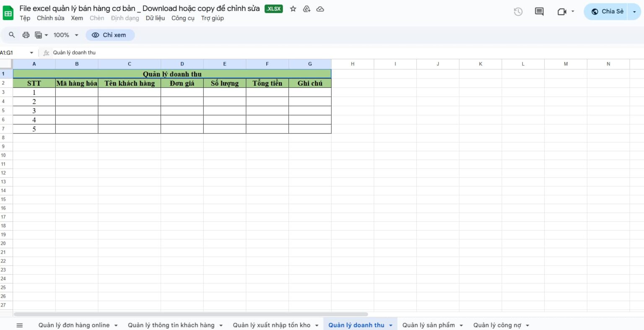Viewport: 644px width, 330px height.
Task: Open the 'Quản lý doanh thu' tab dropdown
Action: 390,325
